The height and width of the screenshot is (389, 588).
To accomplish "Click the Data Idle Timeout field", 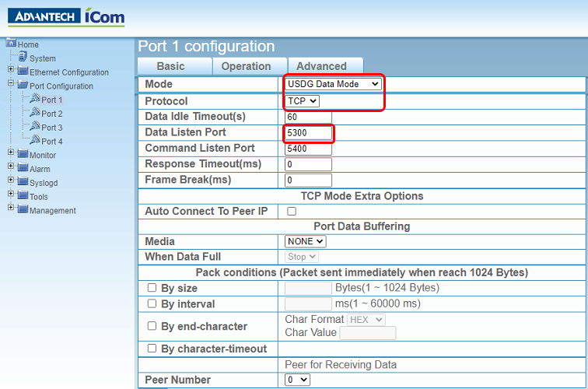I will click(x=308, y=117).
